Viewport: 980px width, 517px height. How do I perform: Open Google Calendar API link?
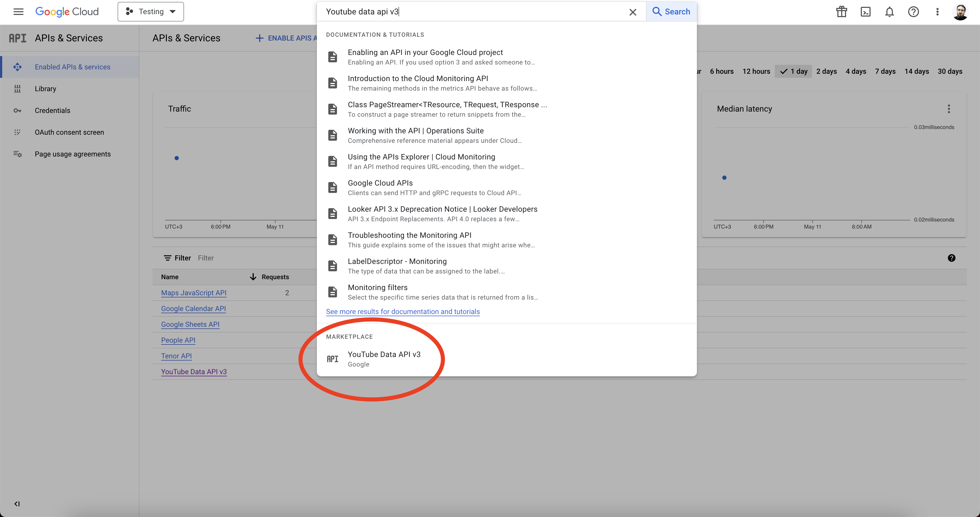[x=193, y=309]
